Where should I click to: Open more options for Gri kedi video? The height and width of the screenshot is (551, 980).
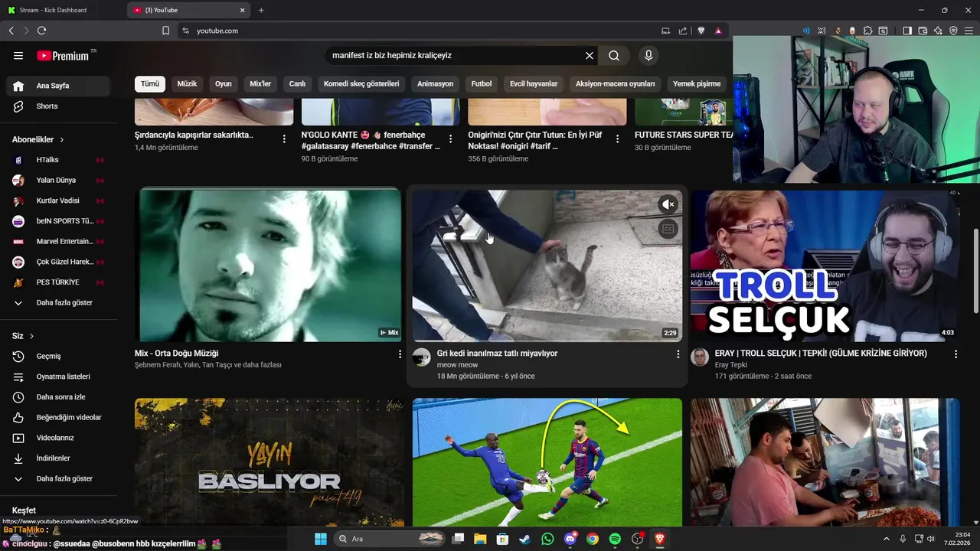[x=678, y=354]
